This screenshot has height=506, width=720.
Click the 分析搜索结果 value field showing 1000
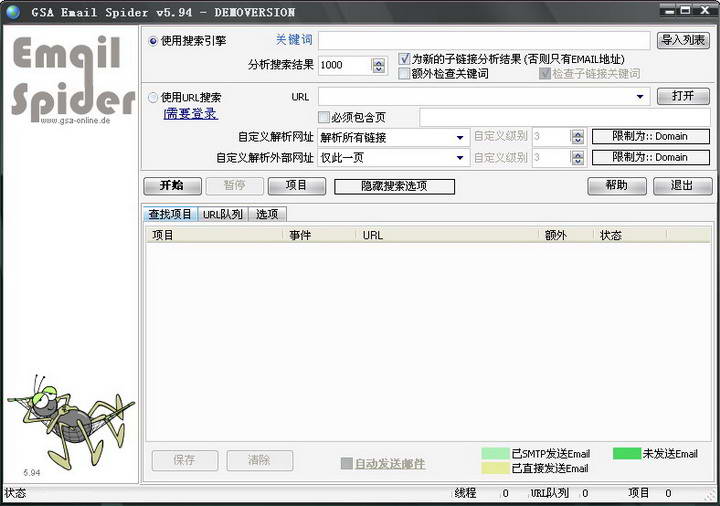pyautogui.click(x=344, y=65)
